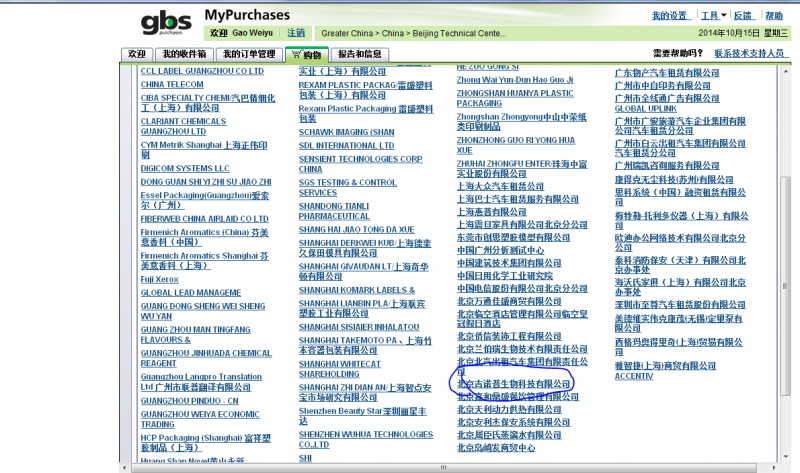This screenshot has height=473, width=800.
Task: Select the 购物 shopping cart tab
Action: pyautogui.click(x=307, y=55)
